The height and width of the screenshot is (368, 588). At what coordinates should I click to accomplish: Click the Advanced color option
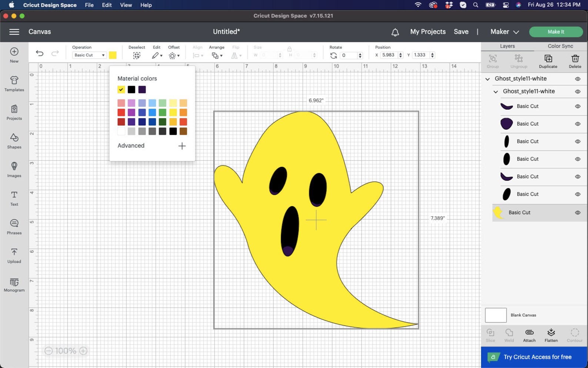point(131,146)
